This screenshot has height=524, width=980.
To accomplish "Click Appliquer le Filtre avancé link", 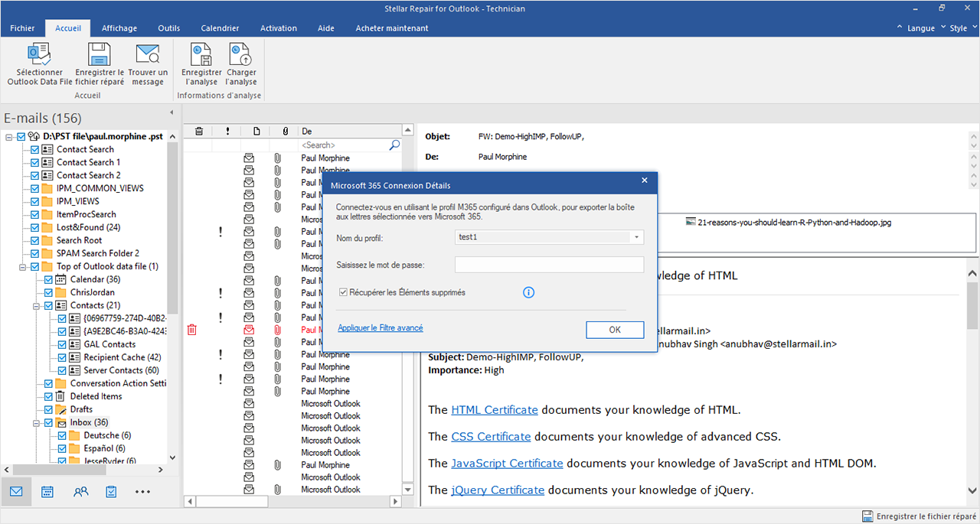I will [x=381, y=328].
